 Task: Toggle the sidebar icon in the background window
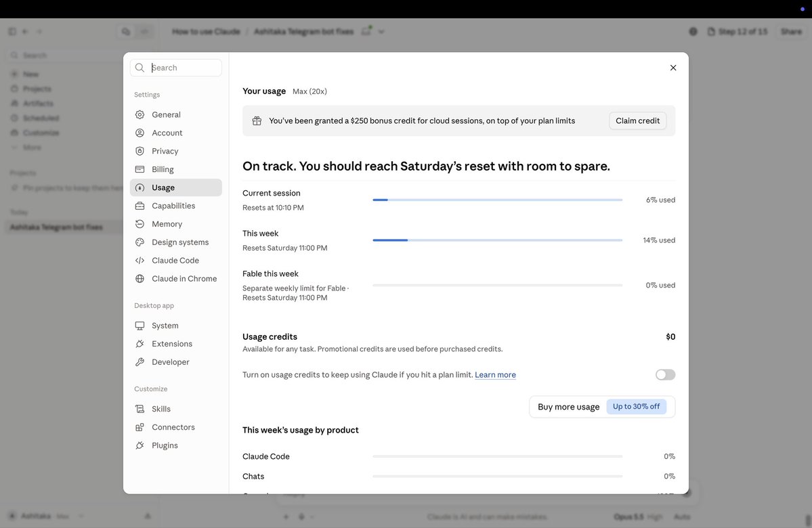(12, 32)
